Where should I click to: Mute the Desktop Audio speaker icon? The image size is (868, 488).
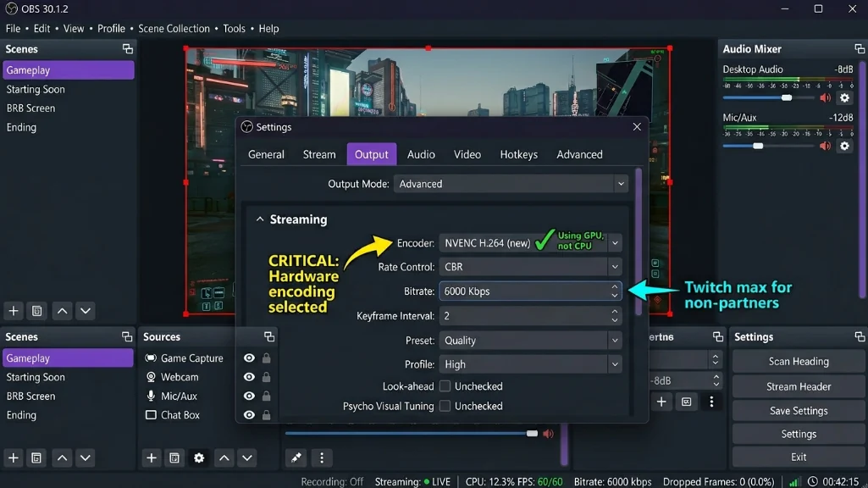pos(825,98)
